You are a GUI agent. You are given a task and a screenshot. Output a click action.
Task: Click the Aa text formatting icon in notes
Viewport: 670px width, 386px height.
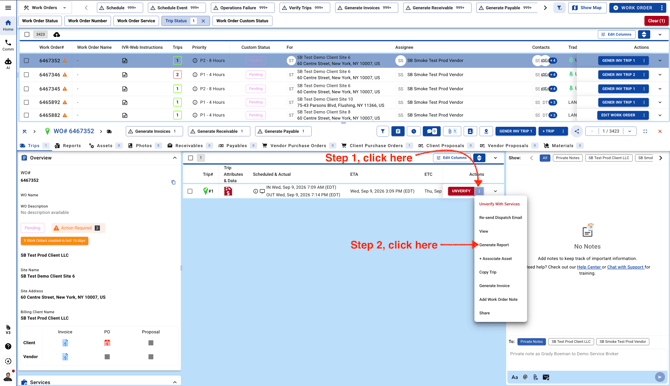[x=514, y=377]
